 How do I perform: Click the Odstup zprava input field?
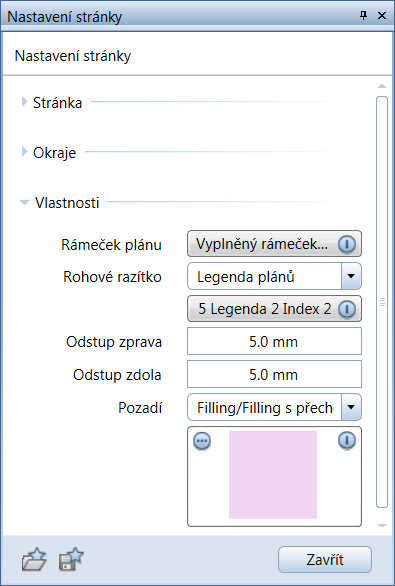pyautogui.click(x=274, y=341)
